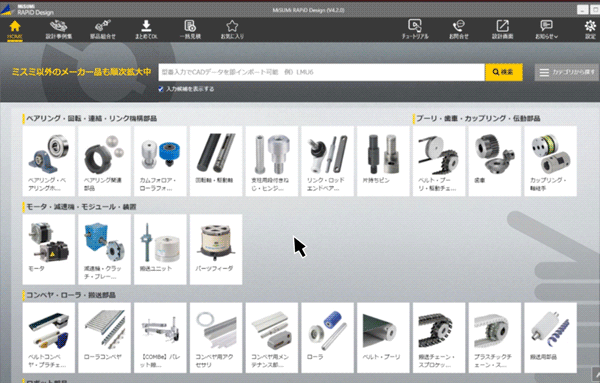This screenshot has width=600, height=383.
Task: Open 搬送チェーン・スプロケッ... category card
Action: click(x=439, y=338)
